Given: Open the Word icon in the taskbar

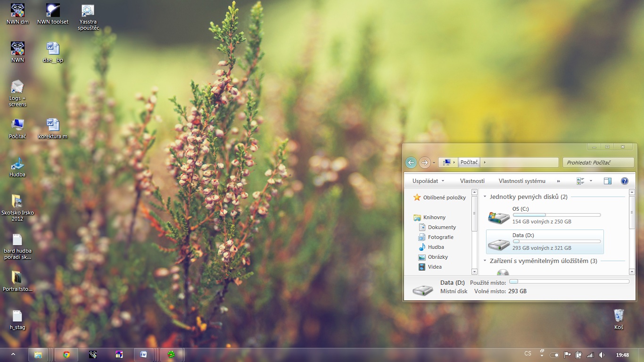Looking at the screenshot, I should click(x=144, y=354).
